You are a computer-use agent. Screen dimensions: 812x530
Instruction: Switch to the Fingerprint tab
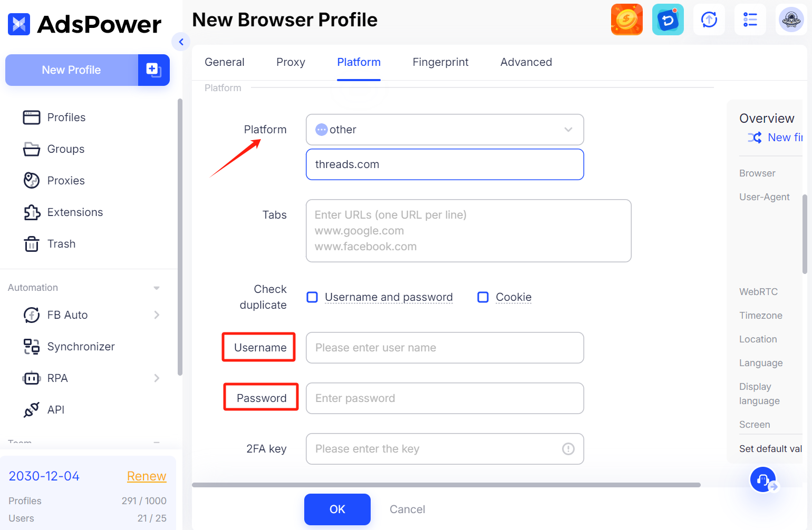click(440, 62)
